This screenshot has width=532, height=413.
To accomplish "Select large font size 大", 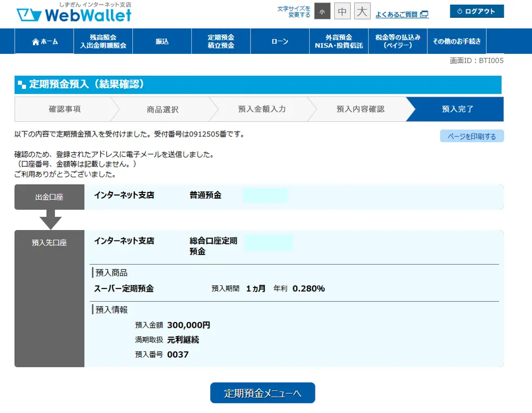I will [362, 11].
